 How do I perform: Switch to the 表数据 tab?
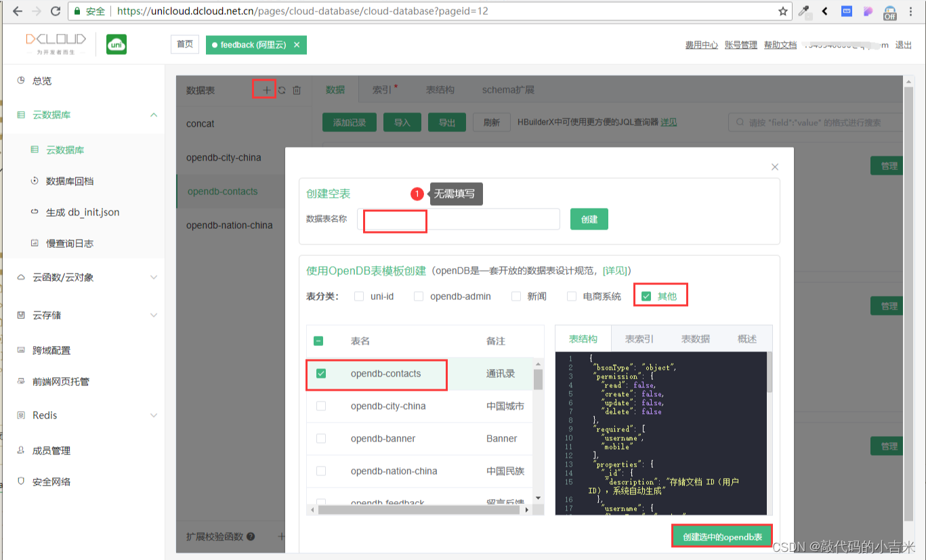(695, 339)
